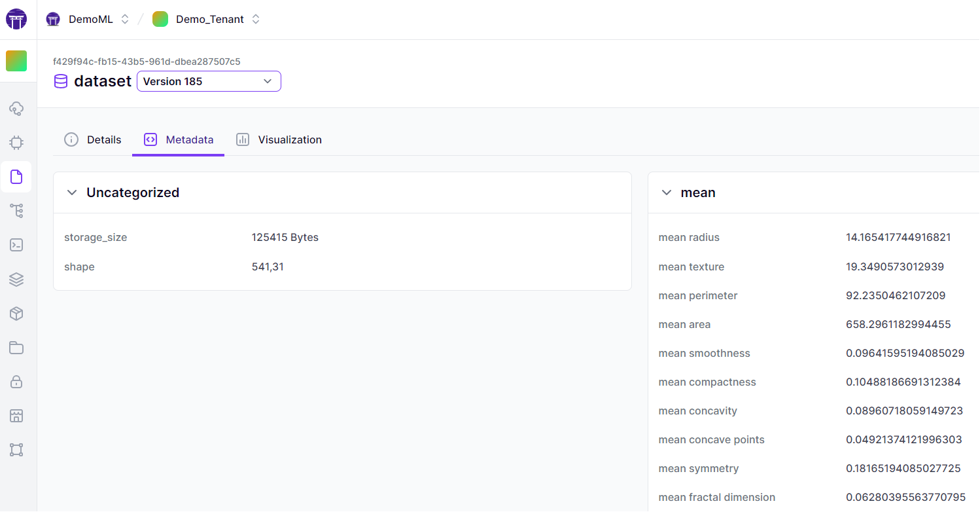This screenshot has width=980, height=512.
Task: Open the DemoML workspace switcher
Action: point(88,20)
